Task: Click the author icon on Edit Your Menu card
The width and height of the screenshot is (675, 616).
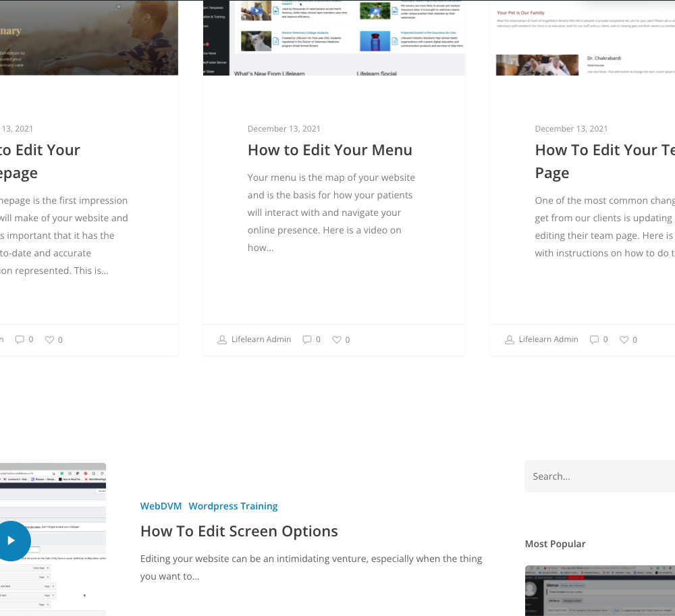Action: (222, 340)
